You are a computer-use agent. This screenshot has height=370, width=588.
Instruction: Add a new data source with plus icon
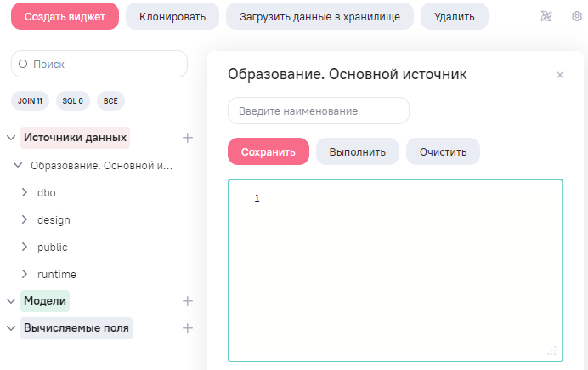[x=188, y=137]
